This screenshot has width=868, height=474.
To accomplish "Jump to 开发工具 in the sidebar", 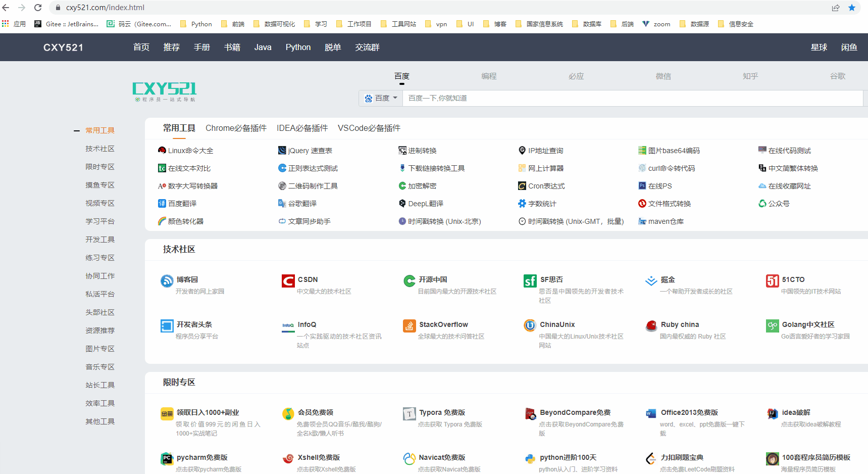I will (100, 240).
